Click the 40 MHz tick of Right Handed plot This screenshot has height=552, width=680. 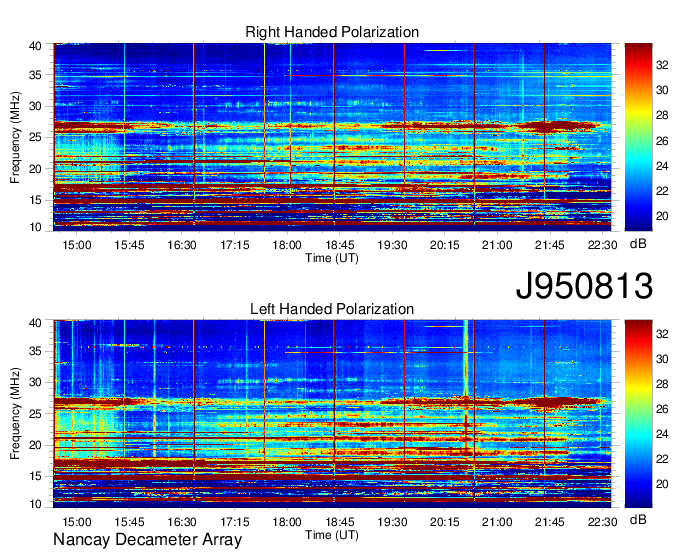(35, 46)
